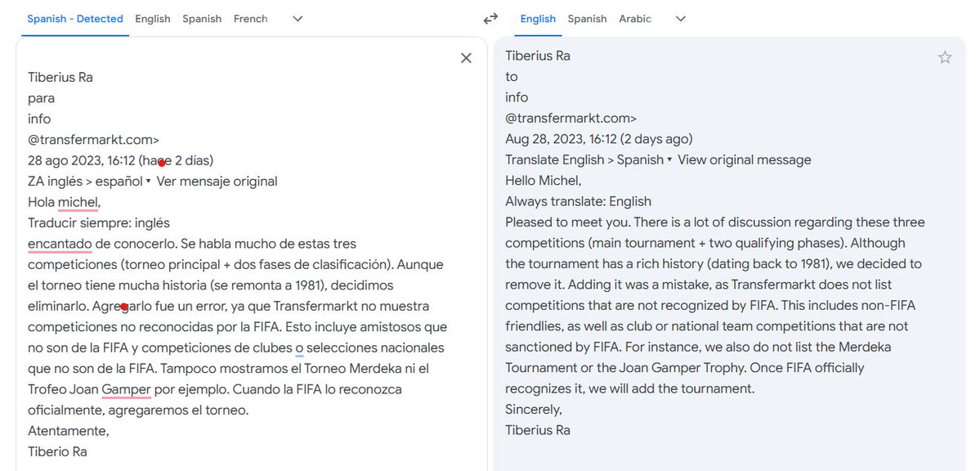Viewport: 980px width, 471px height.
Task: Click the underlined word 'Gamper' in source
Action: click(126, 390)
